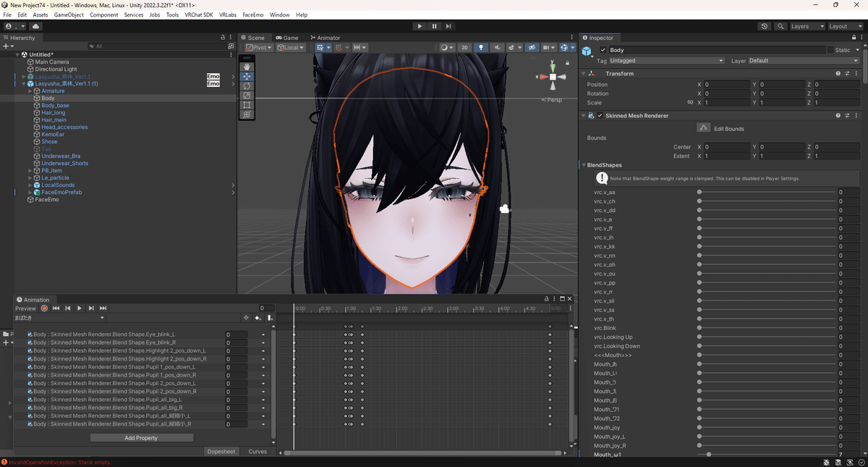Open the GameObject menu
The height and width of the screenshot is (467, 868).
click(x=69, y=14)
